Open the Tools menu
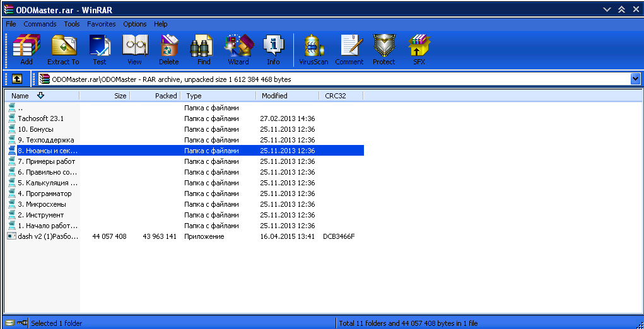The image size is (644, 329). pyautogui.click(x=72, y=24)
